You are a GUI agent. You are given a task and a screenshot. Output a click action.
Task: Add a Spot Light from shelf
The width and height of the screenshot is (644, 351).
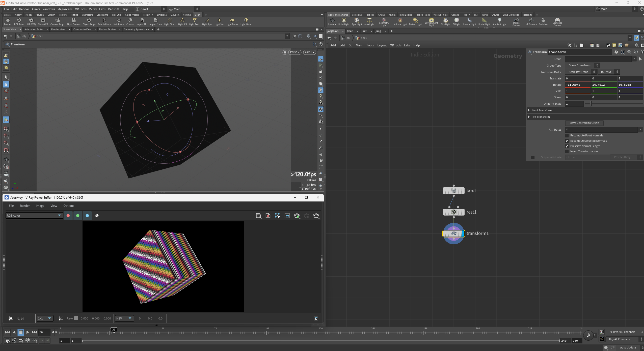[x=357, y=22]
